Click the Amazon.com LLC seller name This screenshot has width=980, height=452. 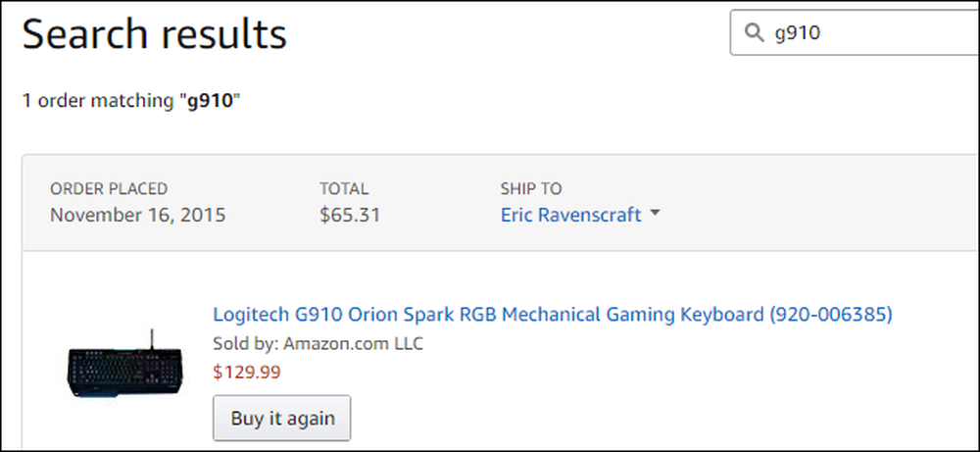point(353,344)
